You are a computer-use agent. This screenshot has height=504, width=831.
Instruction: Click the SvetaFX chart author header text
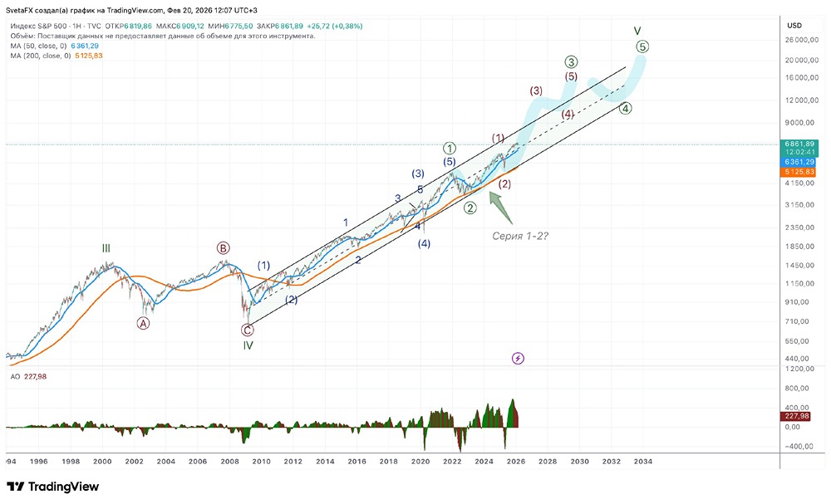click(131, 10)
